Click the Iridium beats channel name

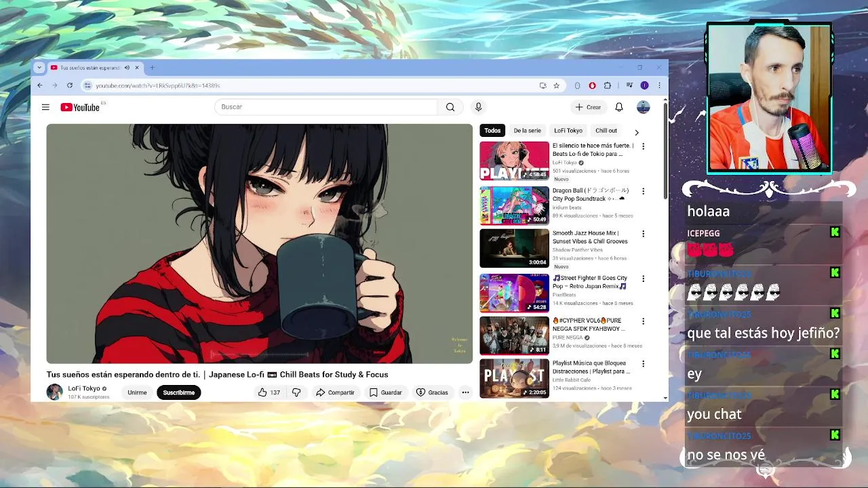point(567,207)
